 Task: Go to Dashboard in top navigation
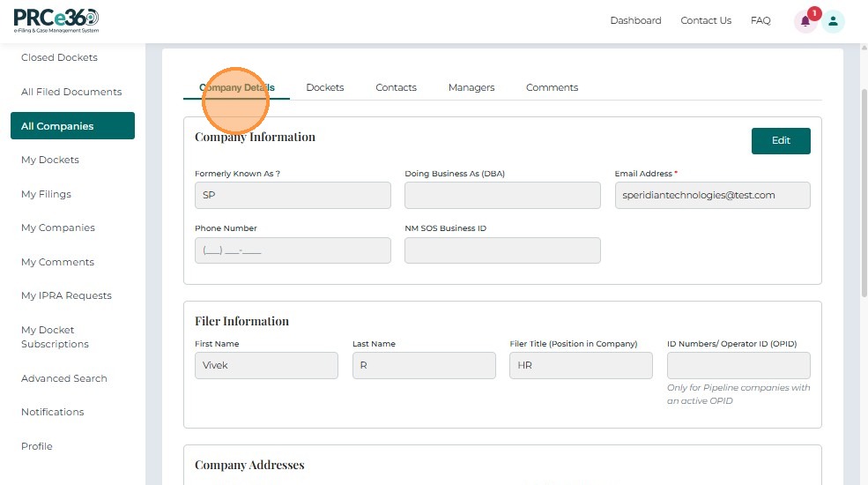tap(635, 20)
